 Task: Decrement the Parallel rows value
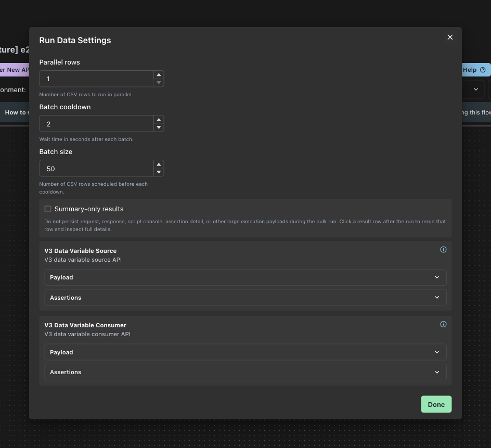click(159, 82)
